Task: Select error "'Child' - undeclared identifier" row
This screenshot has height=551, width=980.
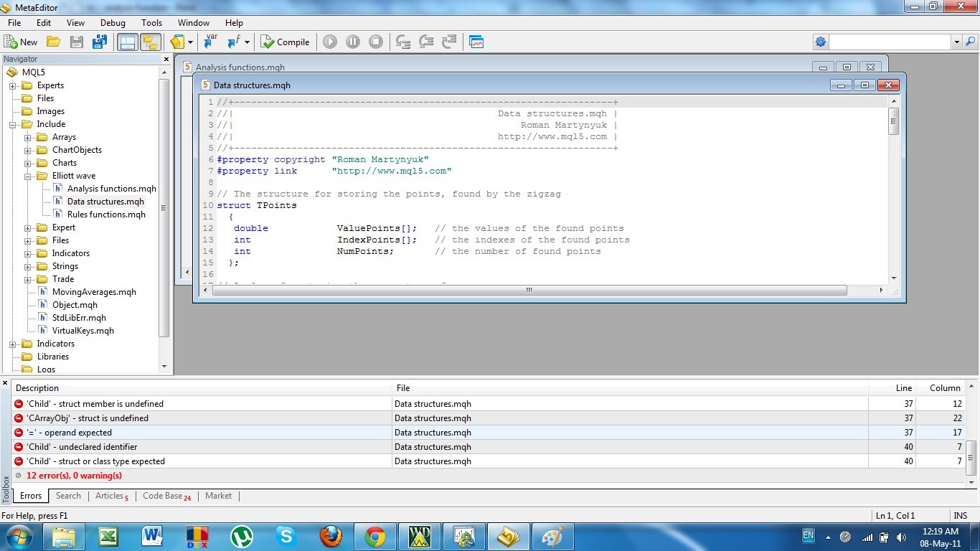Action: point(489,447)
